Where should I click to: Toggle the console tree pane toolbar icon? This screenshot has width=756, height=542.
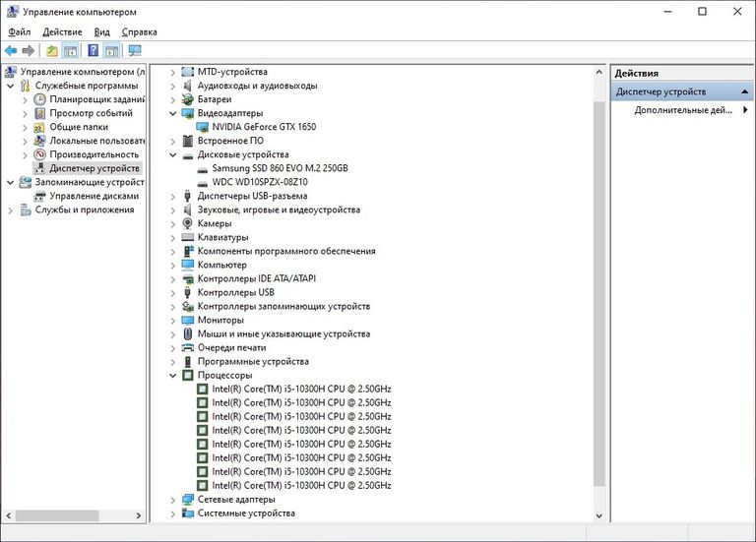coord(71,50)
